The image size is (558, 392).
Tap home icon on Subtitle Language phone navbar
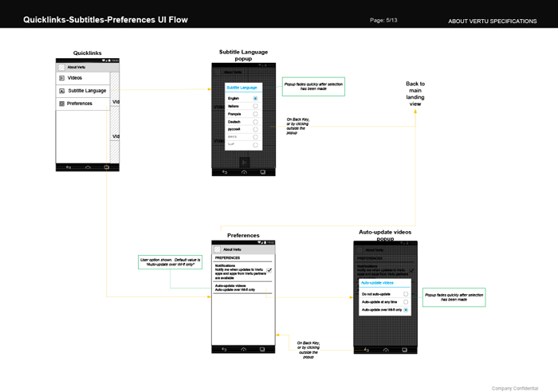click(244, 172)
